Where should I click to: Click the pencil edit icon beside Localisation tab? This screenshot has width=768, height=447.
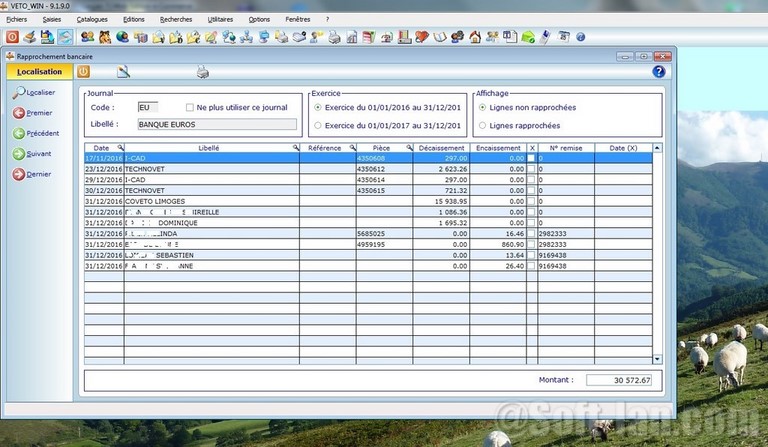(123, 72)
